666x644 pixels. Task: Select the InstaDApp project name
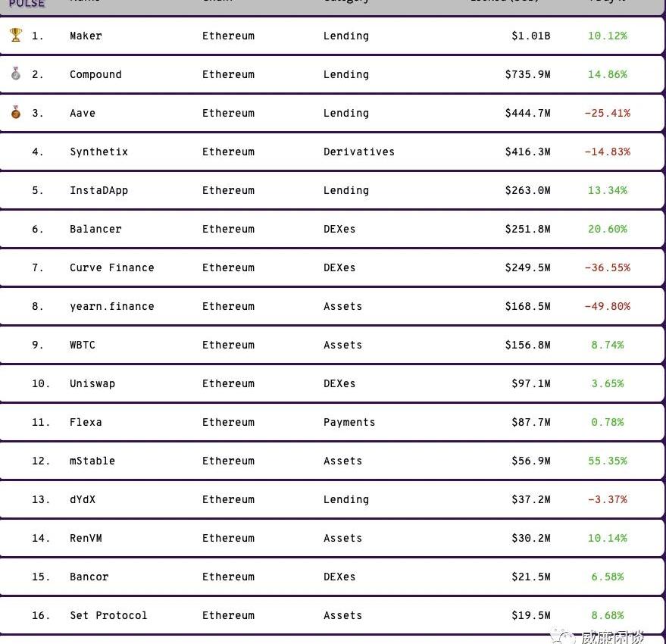pos(98,190)
